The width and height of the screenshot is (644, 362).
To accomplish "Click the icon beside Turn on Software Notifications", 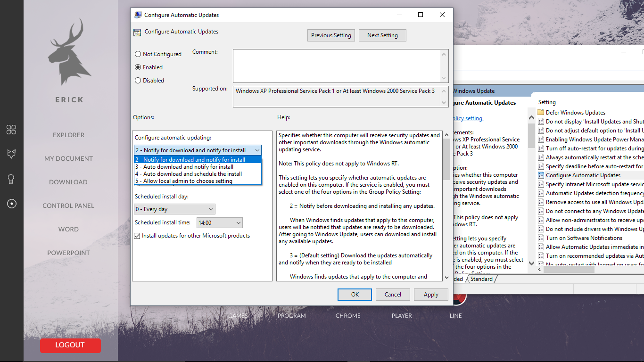I will tap(541, 238).
